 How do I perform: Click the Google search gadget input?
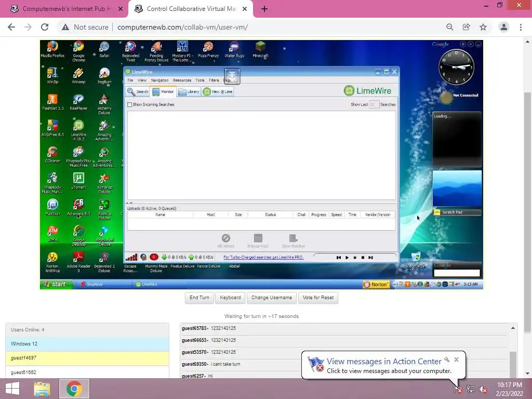click(457, 273)
